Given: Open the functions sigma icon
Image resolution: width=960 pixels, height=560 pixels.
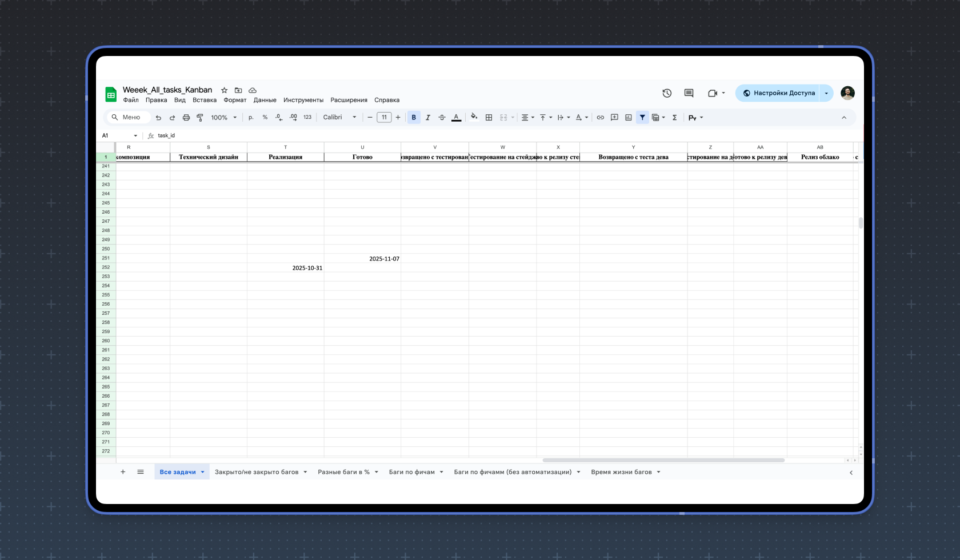Looking at the screenshot, I should click(x=674, y=118).
